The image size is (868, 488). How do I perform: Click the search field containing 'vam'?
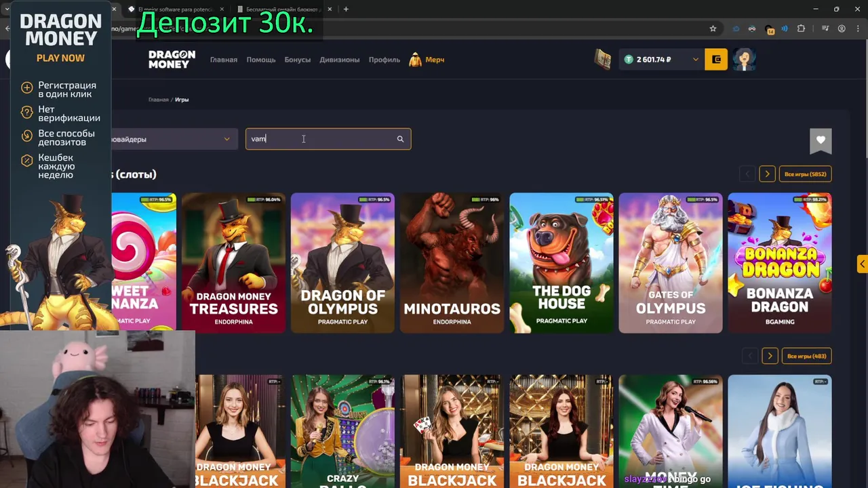coord(328,139)
